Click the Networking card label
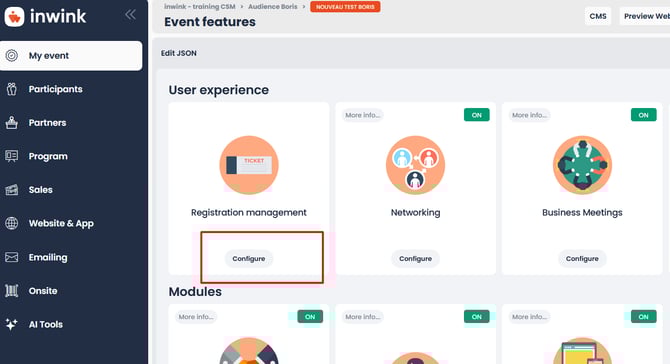This screenshot has height=364, width=670. (x=415, y=213)
